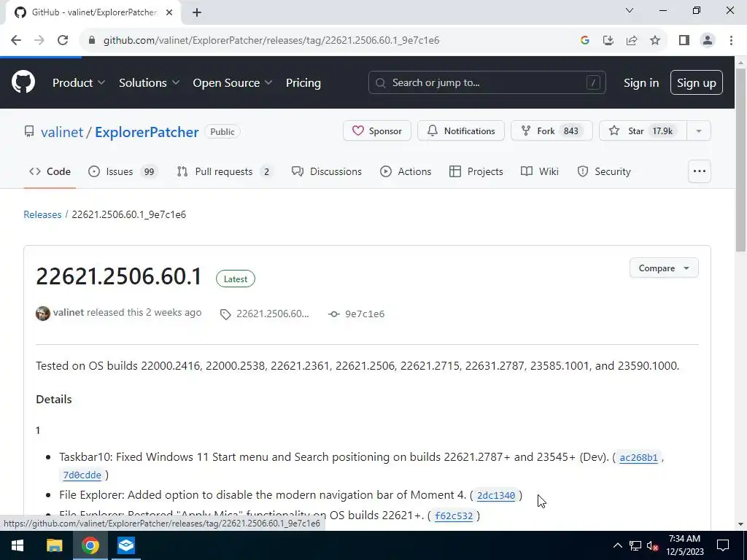Click the site lock icon

(92, 40)
